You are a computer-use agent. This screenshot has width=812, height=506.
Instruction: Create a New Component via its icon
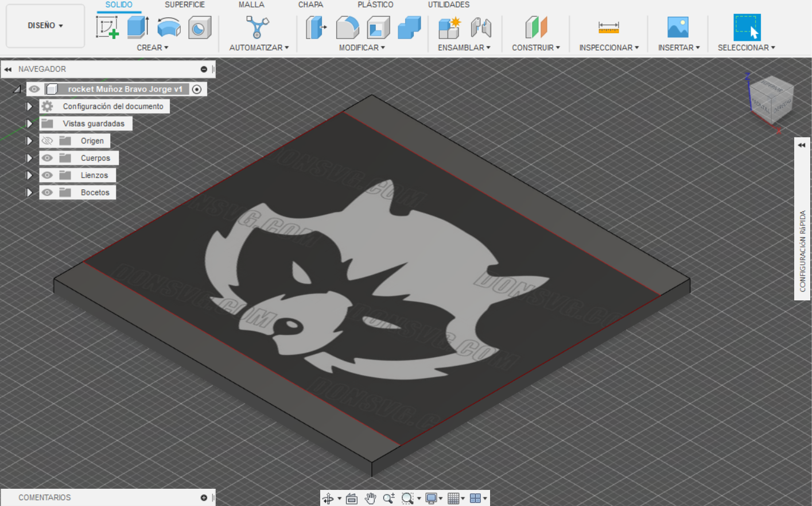click(x=449, y=27)
